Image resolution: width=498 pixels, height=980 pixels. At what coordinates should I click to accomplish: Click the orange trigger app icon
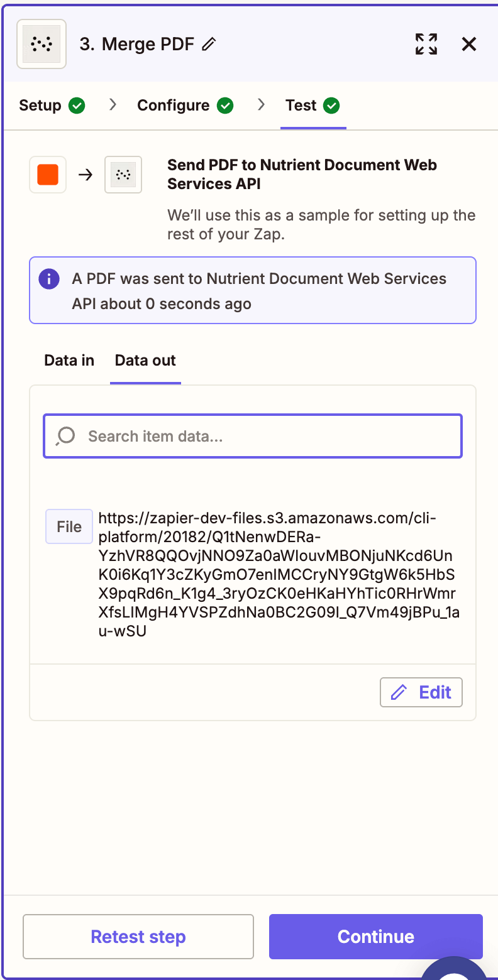[48, 175]
